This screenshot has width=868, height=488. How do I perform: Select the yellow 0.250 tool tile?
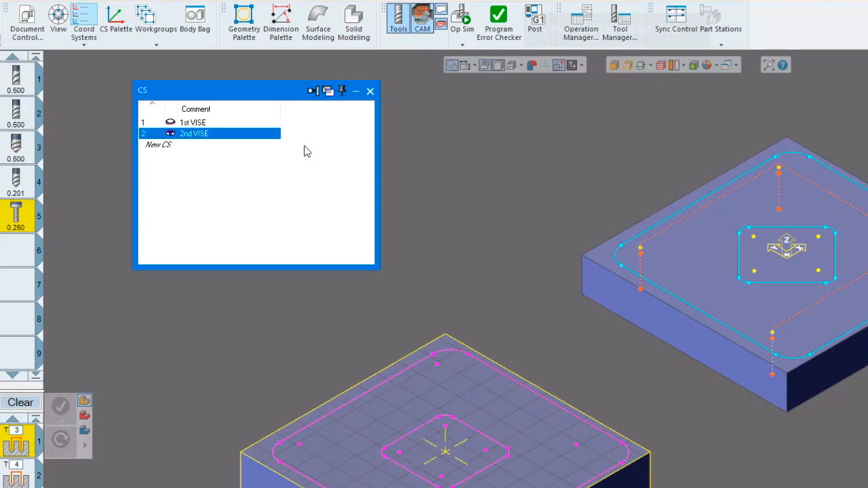point(16,216)
